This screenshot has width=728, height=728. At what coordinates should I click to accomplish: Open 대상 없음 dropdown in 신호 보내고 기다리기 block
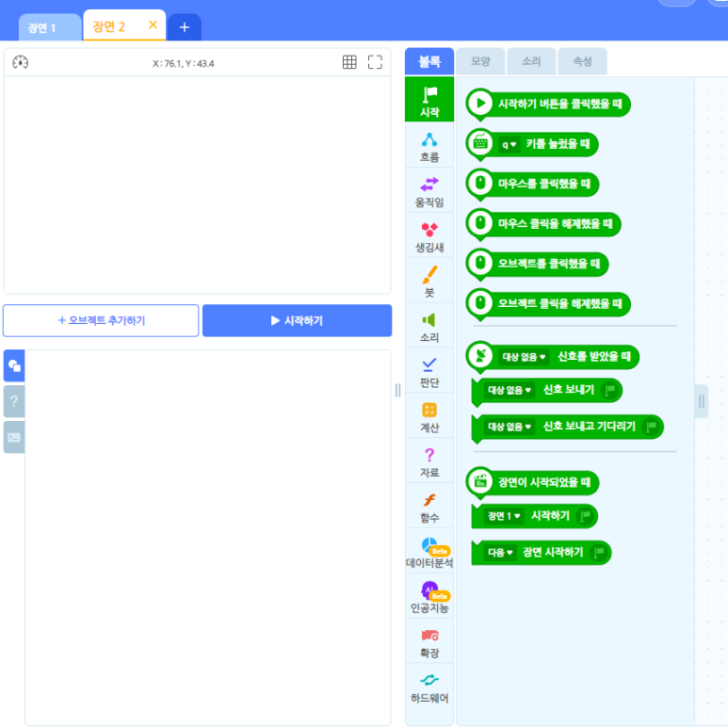click(x=509, y=427)
